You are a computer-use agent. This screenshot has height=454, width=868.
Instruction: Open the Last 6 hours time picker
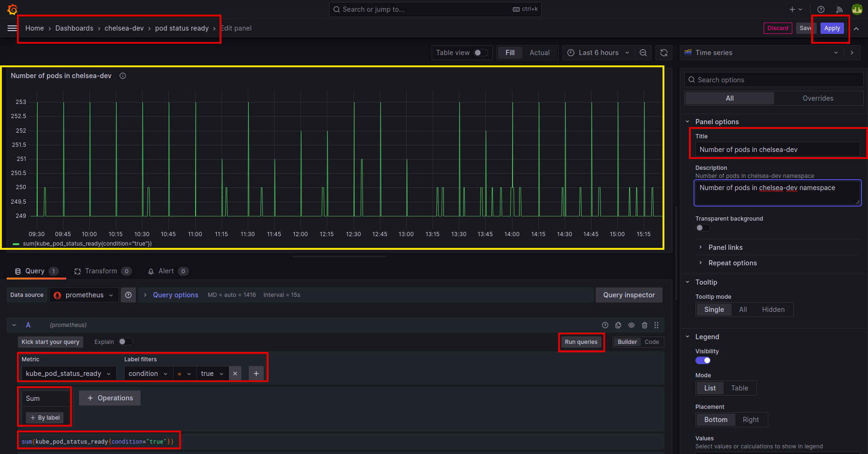click(x=598, y=53)
